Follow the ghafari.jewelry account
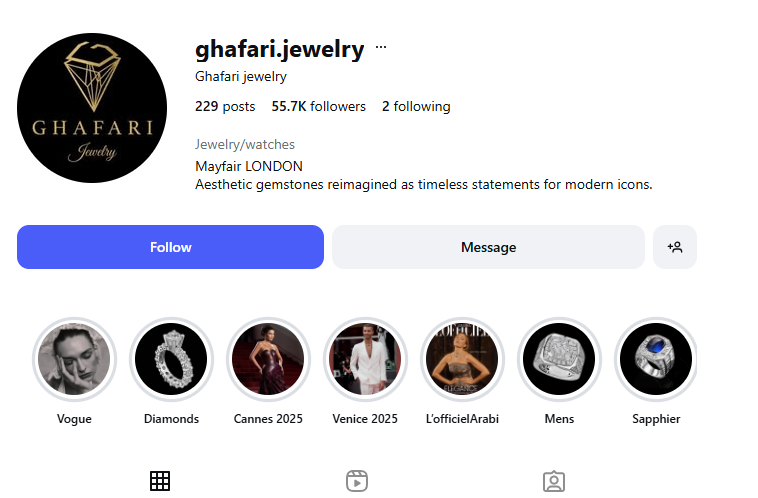Viewport: 758px width, 498px height. (x=170, y=247)
